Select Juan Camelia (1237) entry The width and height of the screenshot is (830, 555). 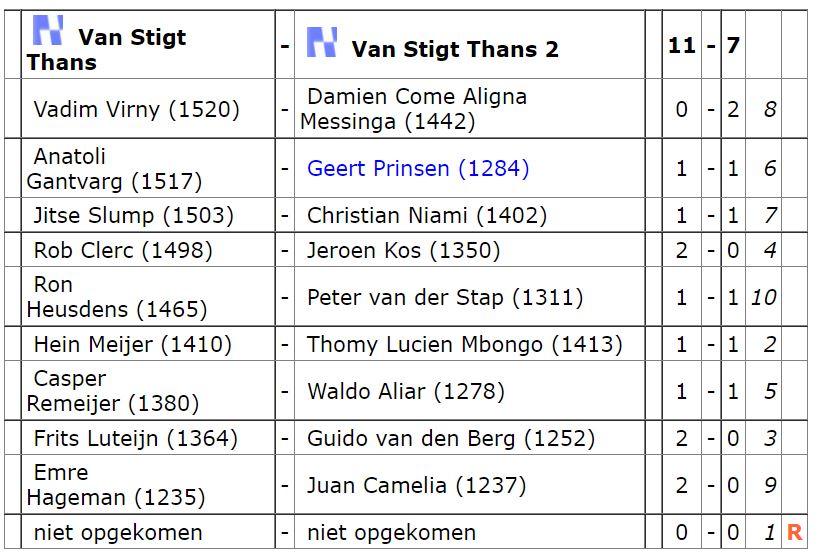click(417, 485)
